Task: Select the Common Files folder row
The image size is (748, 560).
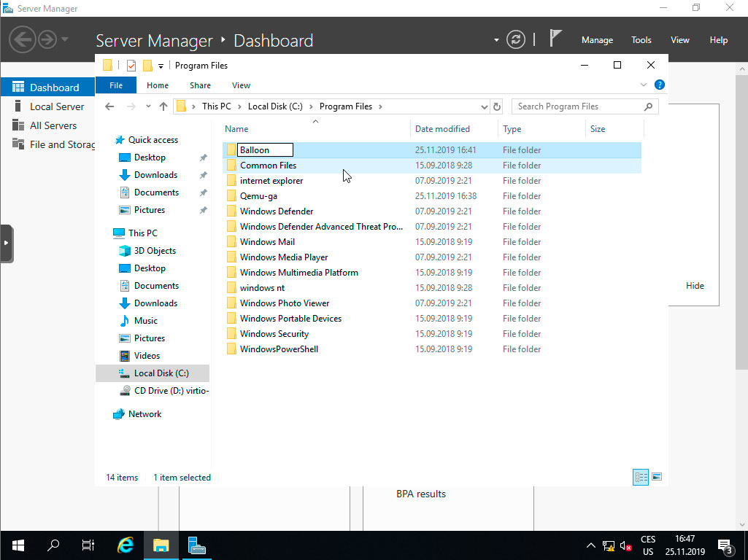Action: (x=268, y=165)
